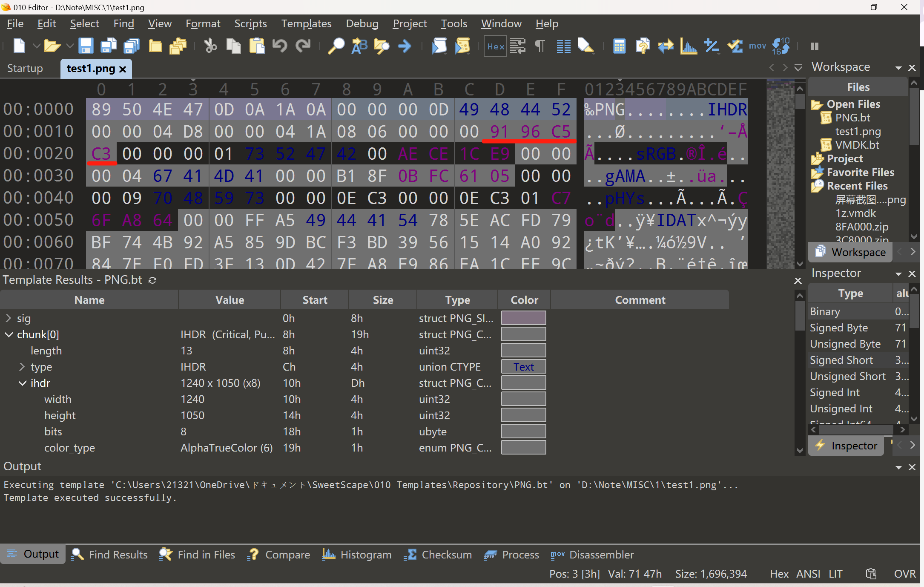Toggle Hex edit mode button
Screen dimensions: 924x587
pyautogui.click(x=495, y=46)
